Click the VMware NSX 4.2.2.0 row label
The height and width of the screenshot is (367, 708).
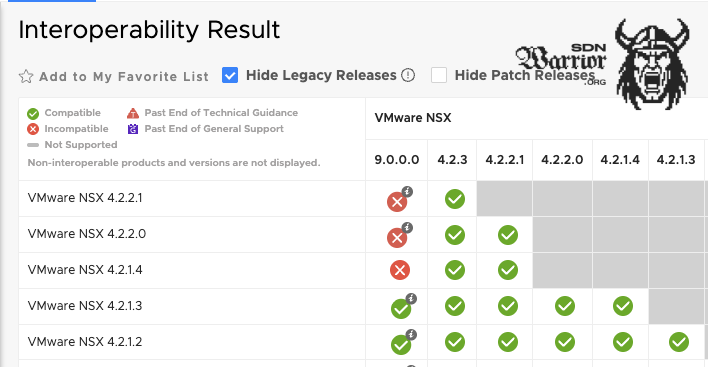pos(87,234)
